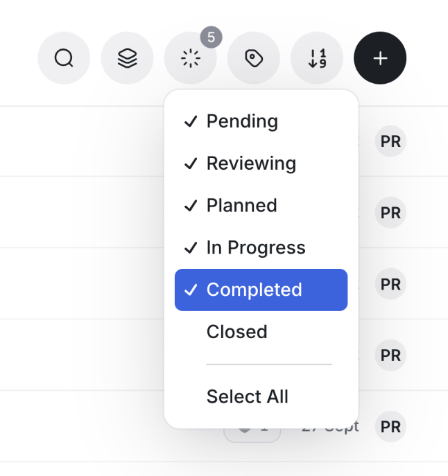Click the search magnifier icon
Screen dimensions: 448x476
point(64,59)
